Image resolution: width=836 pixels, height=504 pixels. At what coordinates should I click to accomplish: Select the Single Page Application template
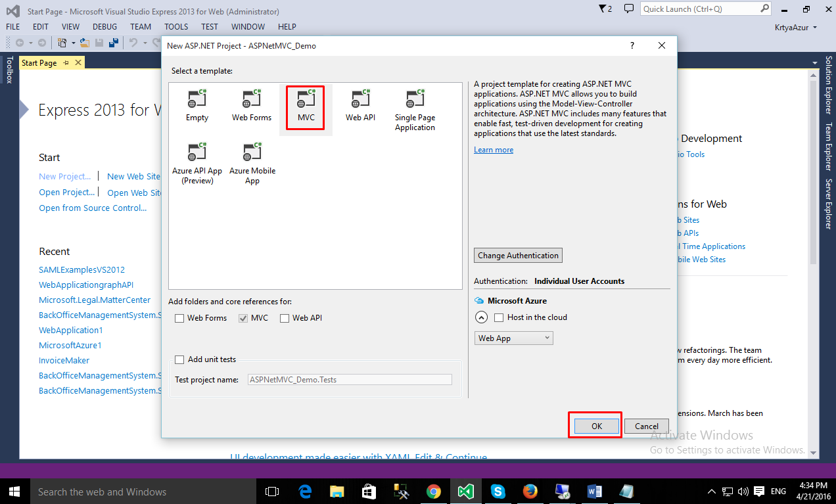[x=415, y=110]
